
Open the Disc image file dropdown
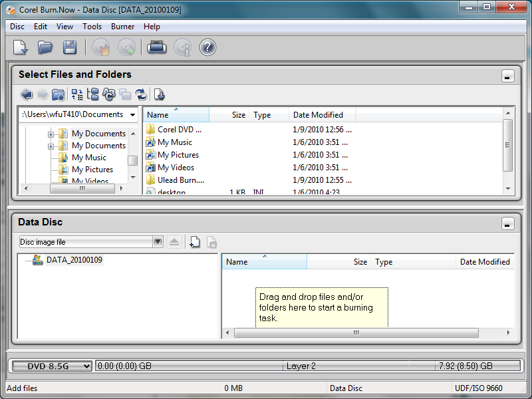158,242
